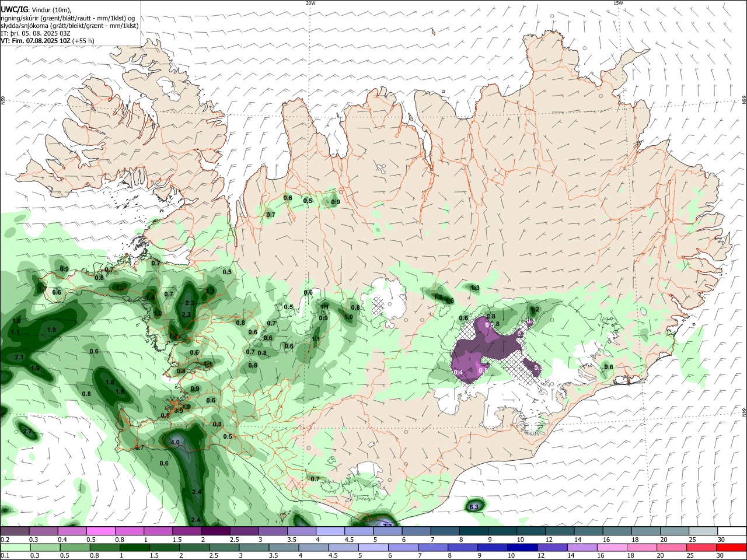
Task: Click the '0.1' label in the green legend row
Action: point(5,555)
